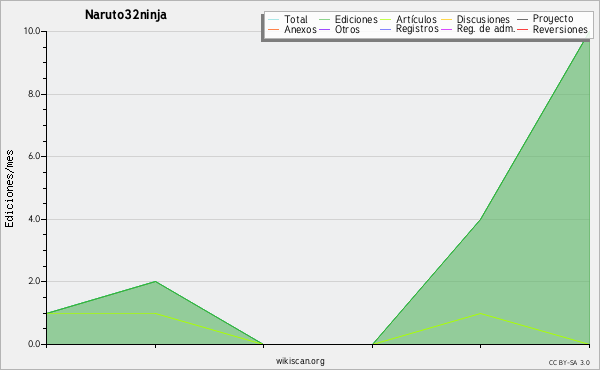Click the 'Naruto32ninja' chart title

(x=126, y=15)
